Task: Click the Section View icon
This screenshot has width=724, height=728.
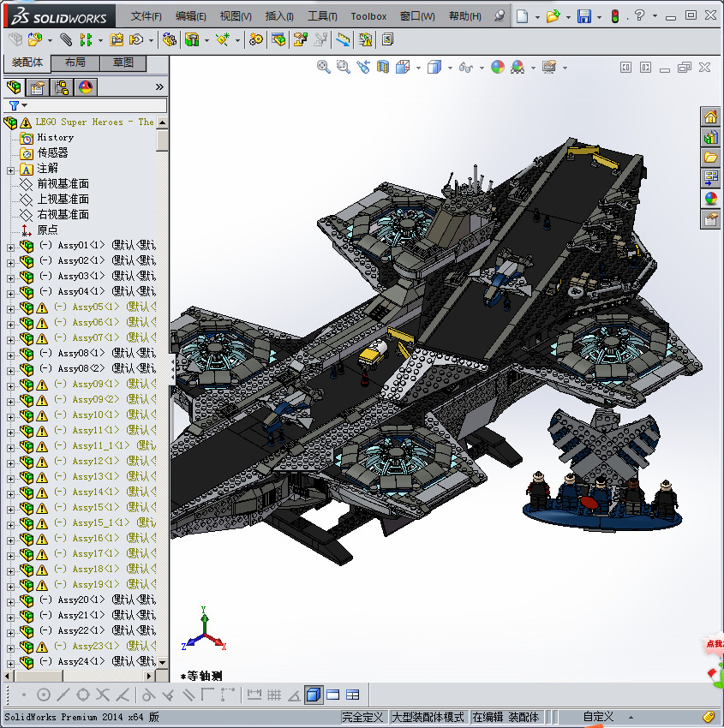Action: pos(383,68)
